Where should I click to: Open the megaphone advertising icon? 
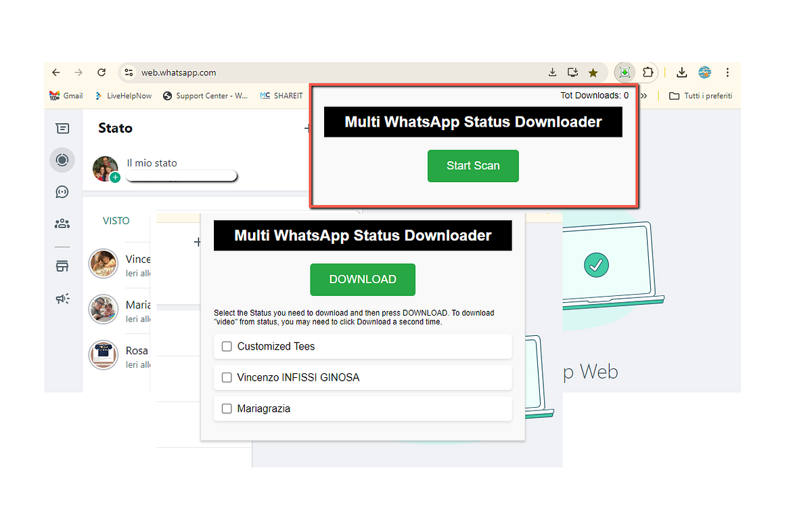click(62, 298)
